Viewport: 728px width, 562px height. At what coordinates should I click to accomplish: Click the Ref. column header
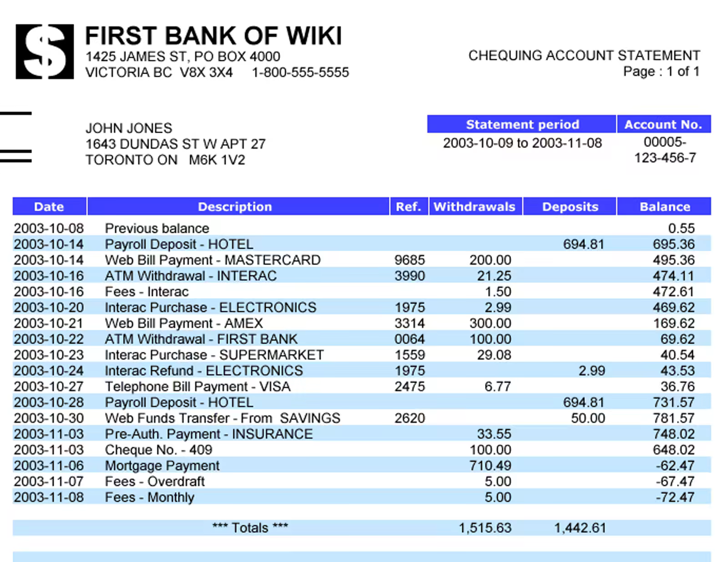click(408, 206)
